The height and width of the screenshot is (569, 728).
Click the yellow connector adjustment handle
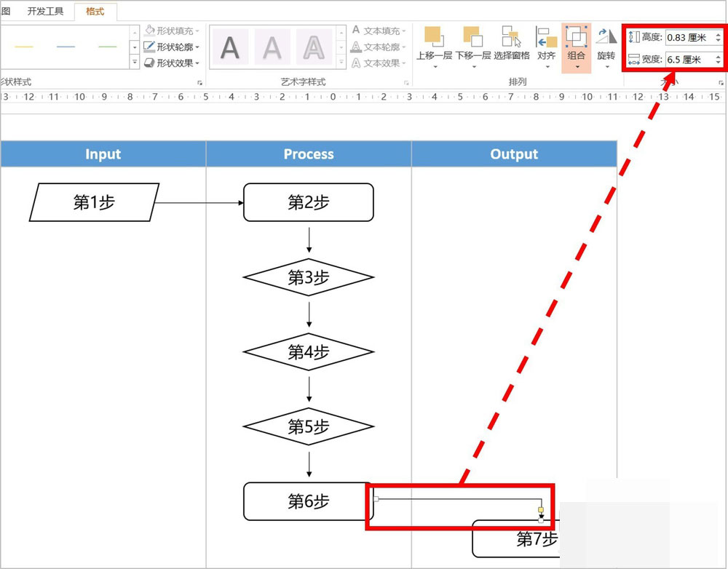click(541, 509)
